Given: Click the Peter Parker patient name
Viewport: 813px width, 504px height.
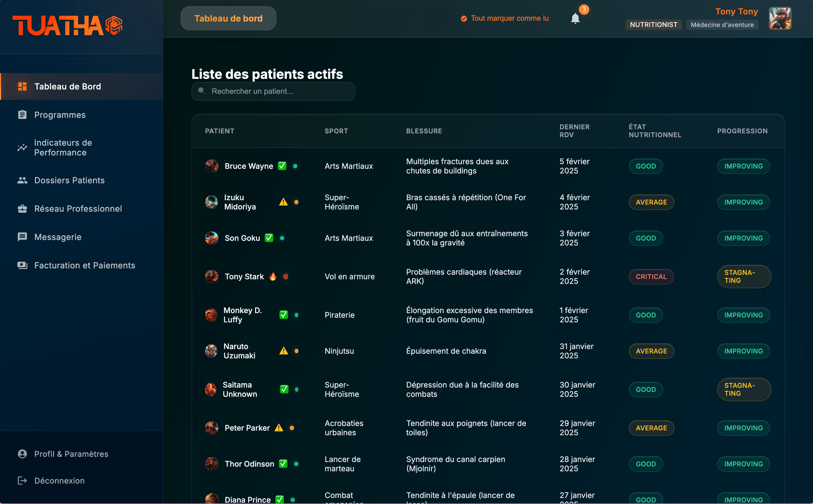Looking at the screenshot, I should (247, 428).
